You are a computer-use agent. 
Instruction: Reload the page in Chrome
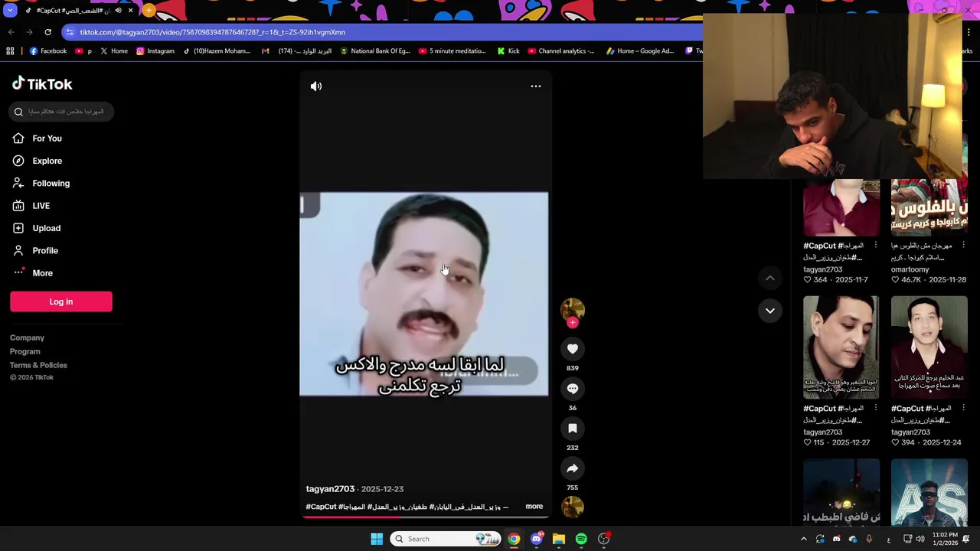pos(47,32)
